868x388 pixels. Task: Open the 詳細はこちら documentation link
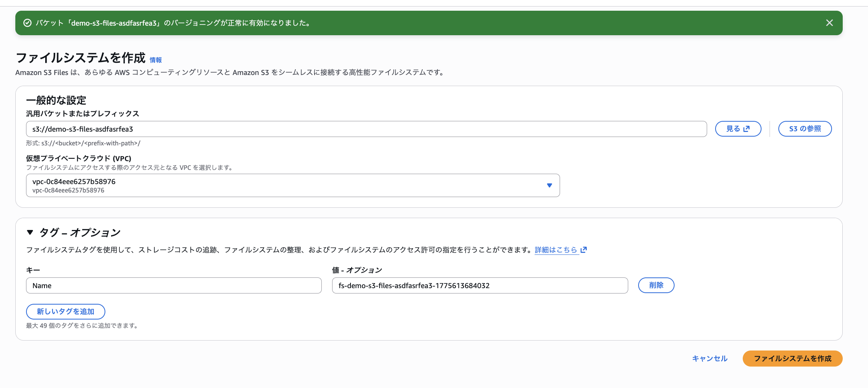[556, 249]
